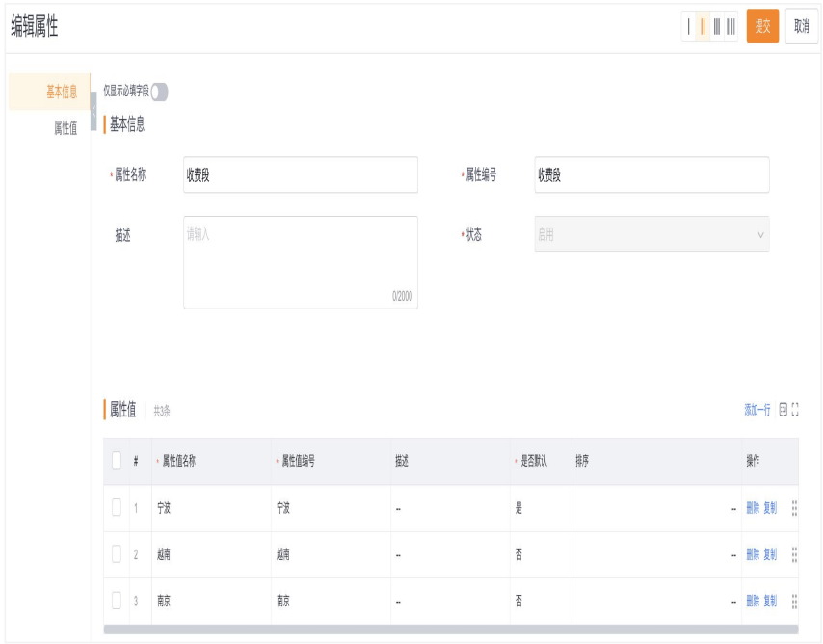Switch to three-column layout icon
Viewport: 823px width, 644px height.
tap(716, 27)
